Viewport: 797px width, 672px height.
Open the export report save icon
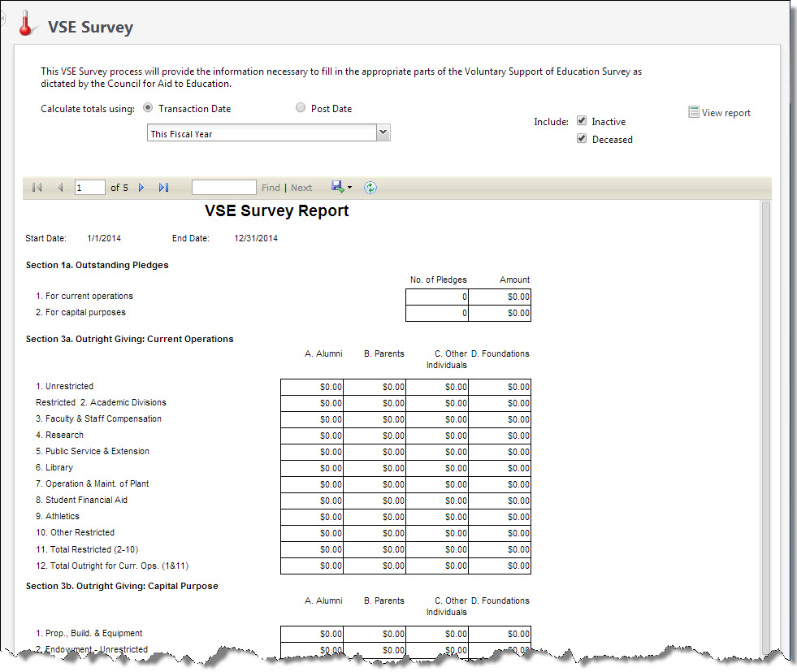337,187
